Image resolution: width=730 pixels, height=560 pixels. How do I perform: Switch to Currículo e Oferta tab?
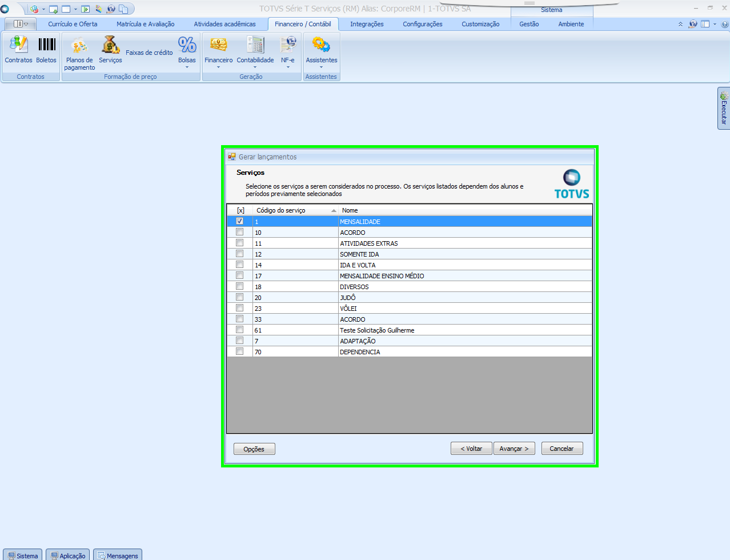73,24
